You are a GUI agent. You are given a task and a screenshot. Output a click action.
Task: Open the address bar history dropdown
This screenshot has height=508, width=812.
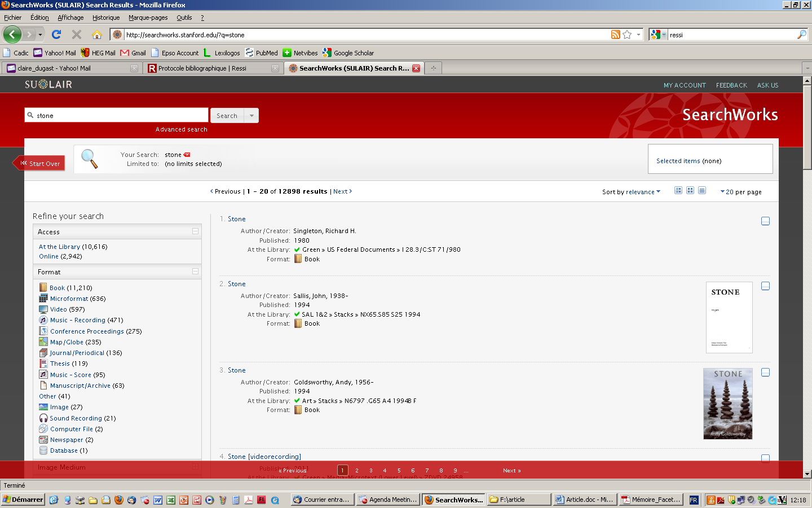(x=639, y=34)
